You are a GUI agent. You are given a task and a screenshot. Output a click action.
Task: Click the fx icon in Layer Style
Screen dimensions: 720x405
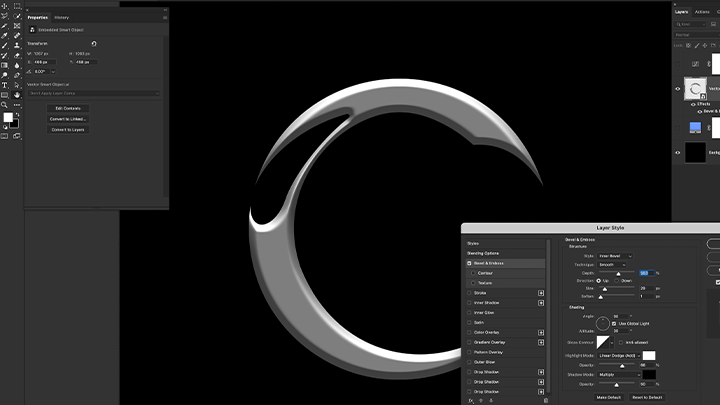[471, 400]
